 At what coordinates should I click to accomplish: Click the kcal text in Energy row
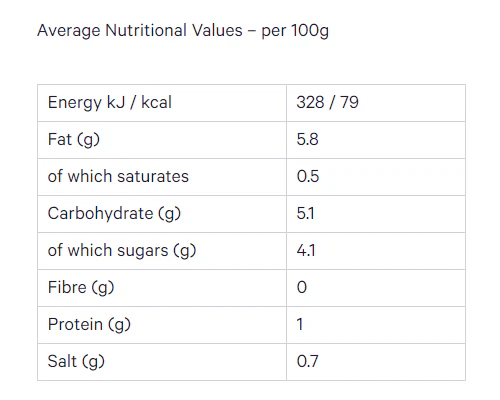[156, 102]
